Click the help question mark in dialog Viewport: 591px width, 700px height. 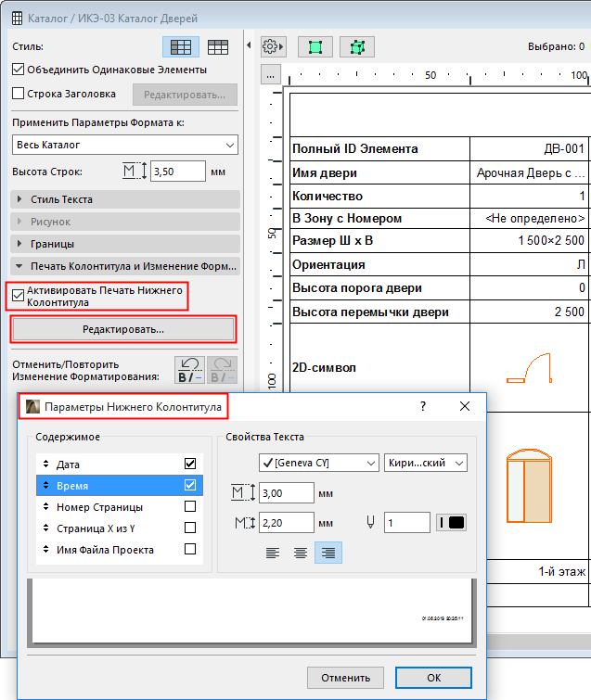point(422,406)
